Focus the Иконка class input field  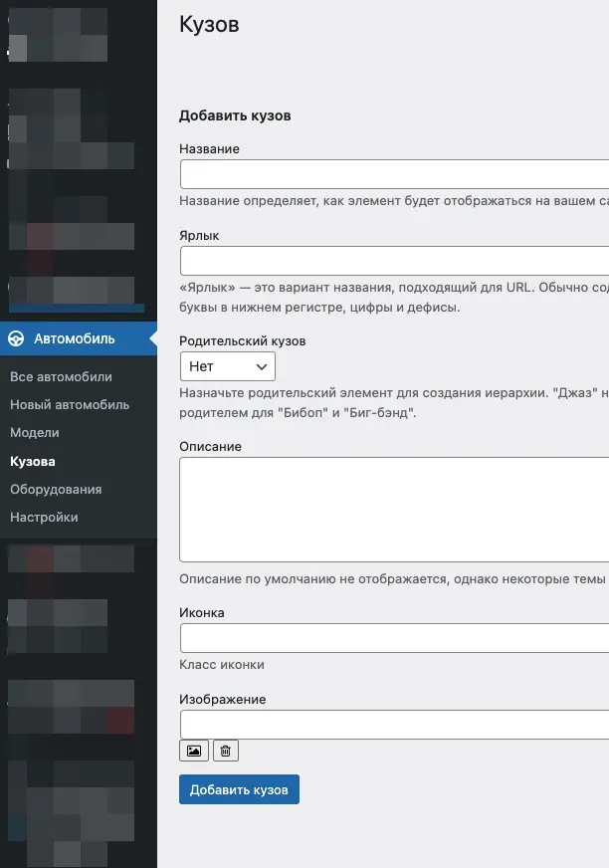pos(394,637)
